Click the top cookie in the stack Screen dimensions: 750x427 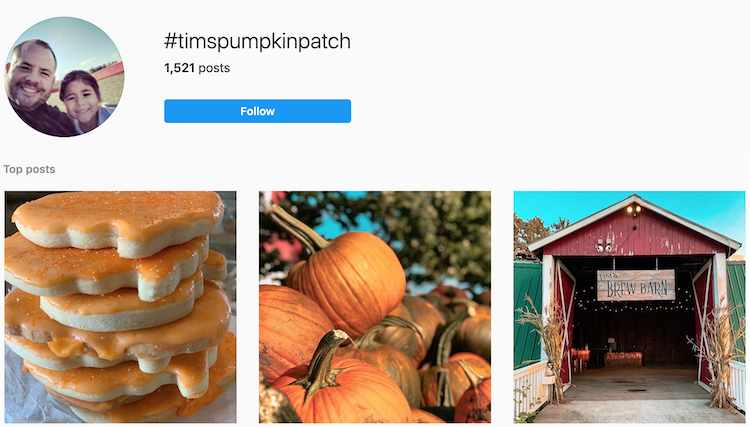point(118,220)
